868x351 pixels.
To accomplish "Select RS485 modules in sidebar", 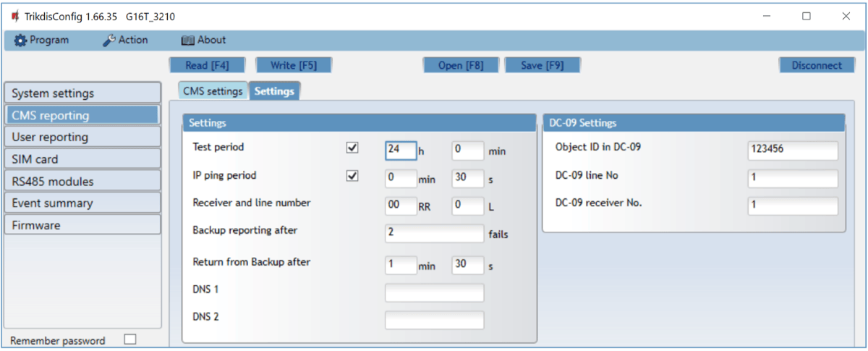I will click(x=82, y=181).
